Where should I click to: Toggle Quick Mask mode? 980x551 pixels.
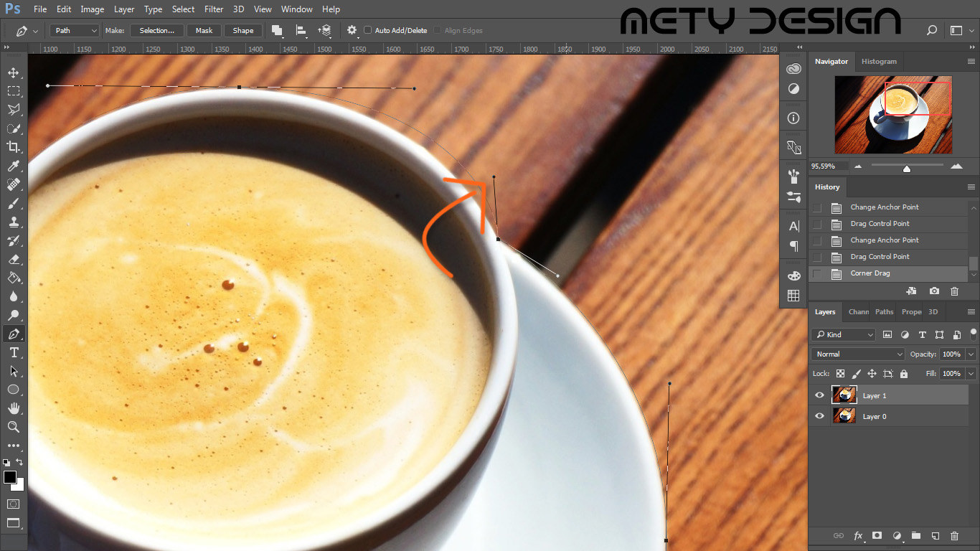click(13, 504)
